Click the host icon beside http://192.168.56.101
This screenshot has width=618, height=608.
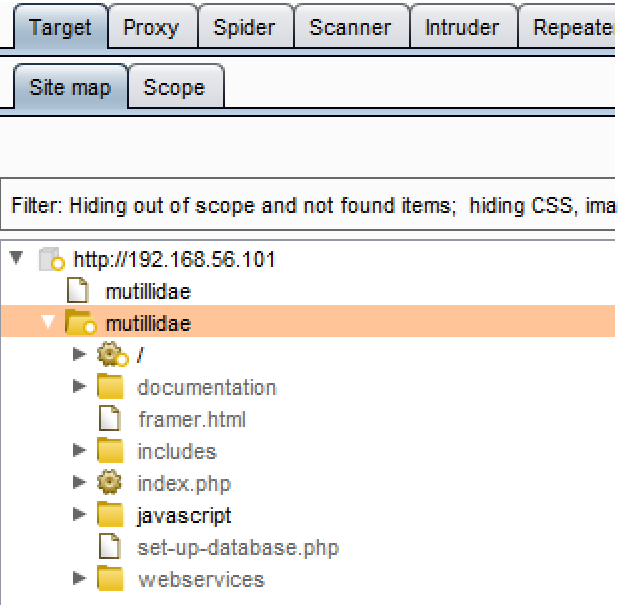[x=51, y=261]
